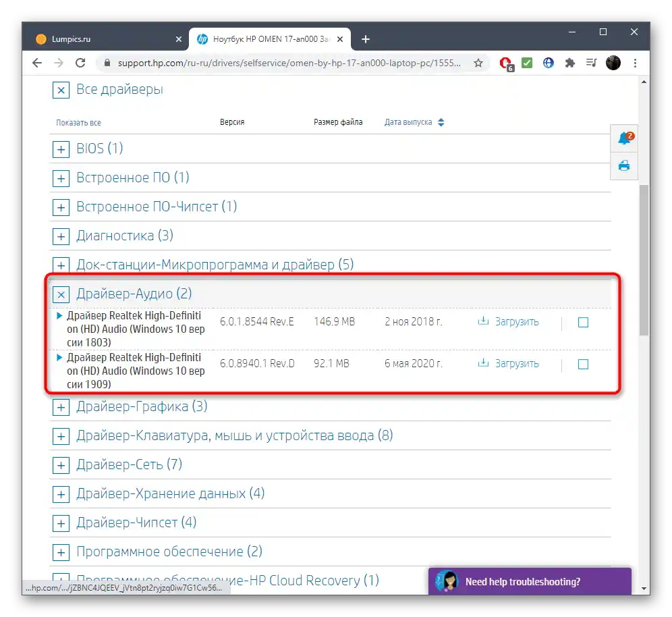This screenshot has height=617, width=672.
Task: Expand Док-станции-Микропрограмма и драйвер (5)
Action: coord(61,265)
